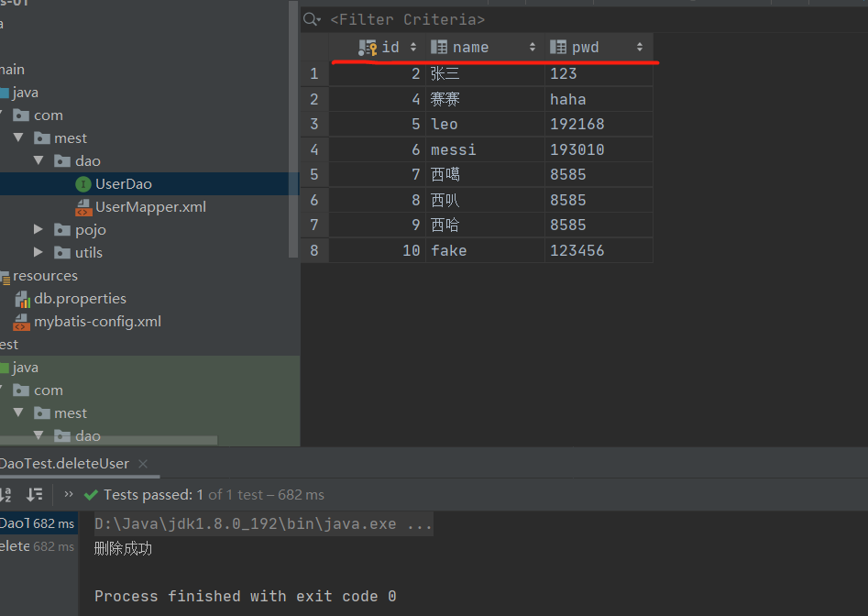
Task: Click the filter search magnifier icon
Action: click(312, 19)
